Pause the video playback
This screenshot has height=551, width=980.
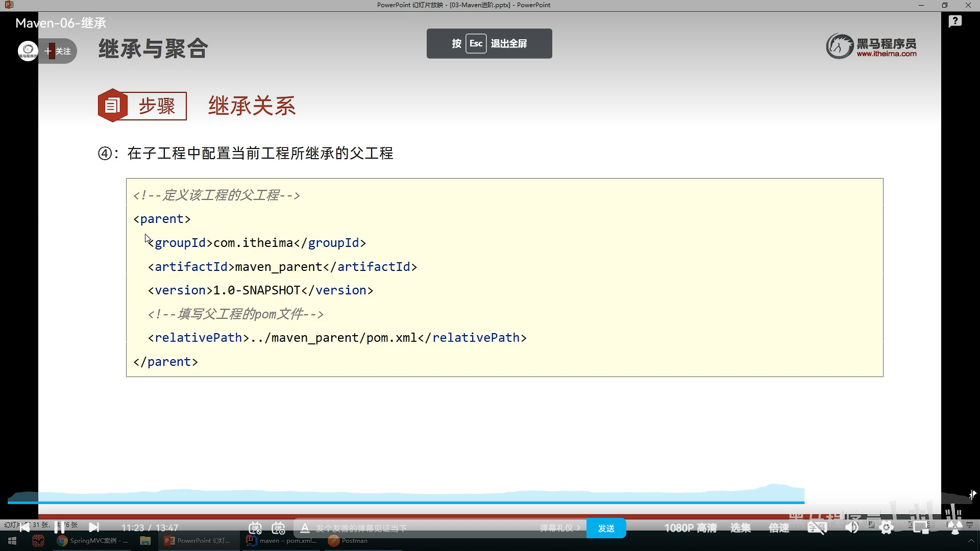pos(59,527)
